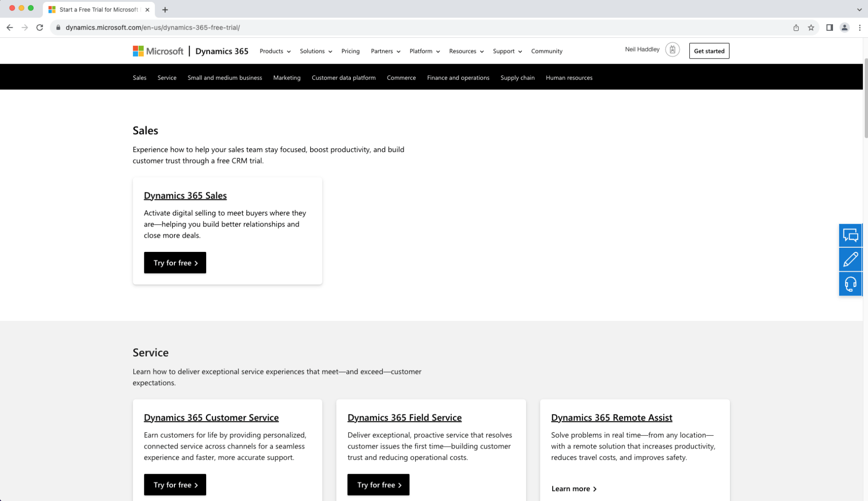Select the Commerce nav item
Image resolution: width=868 pixels, height=501 pixels.
pyautogui.click(x=401, y=78)
